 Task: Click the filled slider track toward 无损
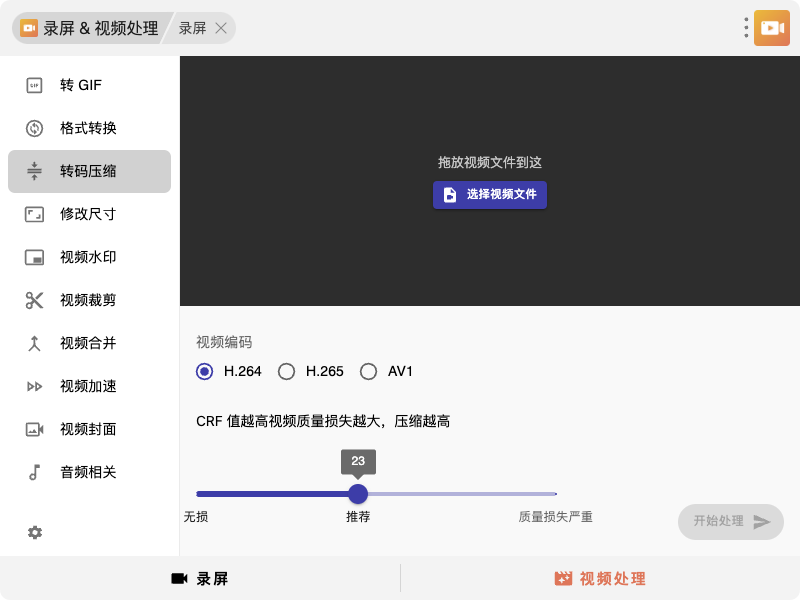coord(272,494)
